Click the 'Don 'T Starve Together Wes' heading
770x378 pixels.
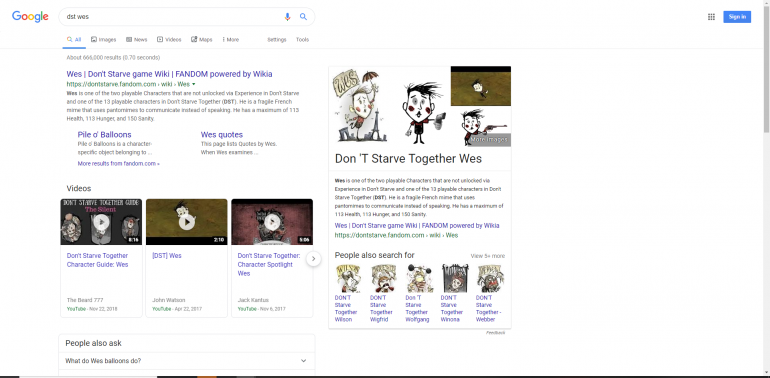pyautogui.click(x=408, y=159)
